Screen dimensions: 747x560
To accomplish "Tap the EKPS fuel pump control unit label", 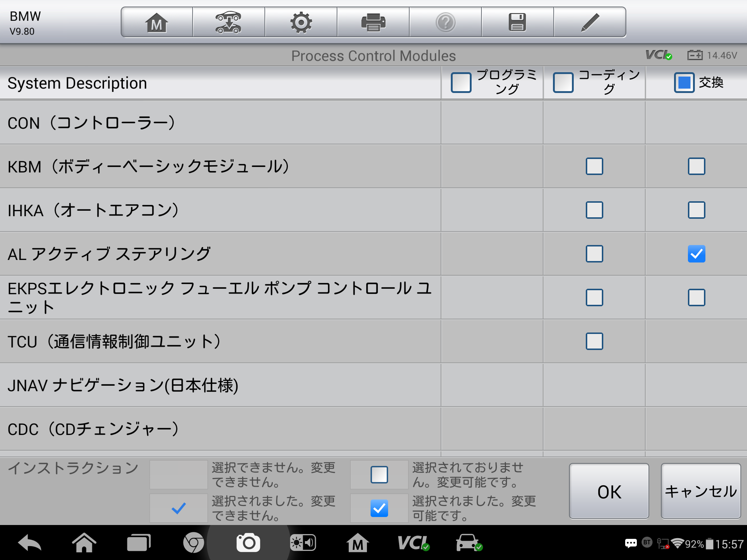I will (x=220, y=297).
